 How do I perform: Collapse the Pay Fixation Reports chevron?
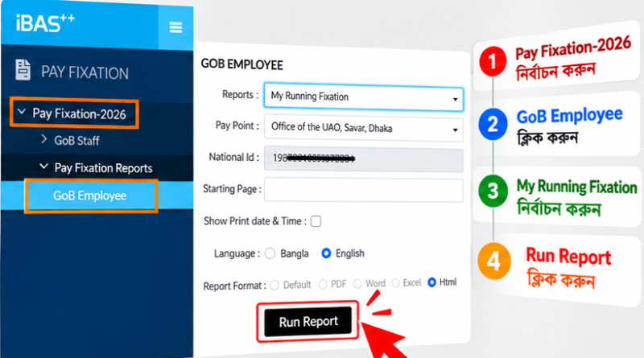tap(43, 167)
